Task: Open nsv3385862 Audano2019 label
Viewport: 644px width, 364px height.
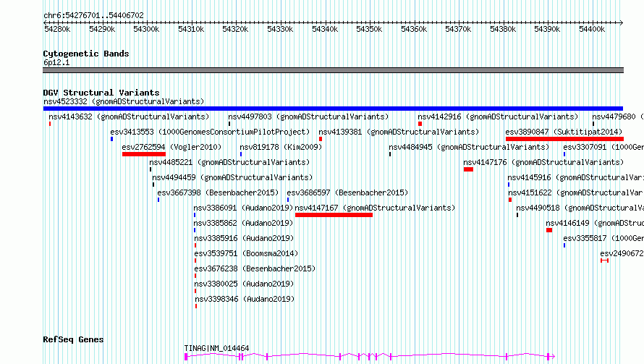Action: click(244, 223)
